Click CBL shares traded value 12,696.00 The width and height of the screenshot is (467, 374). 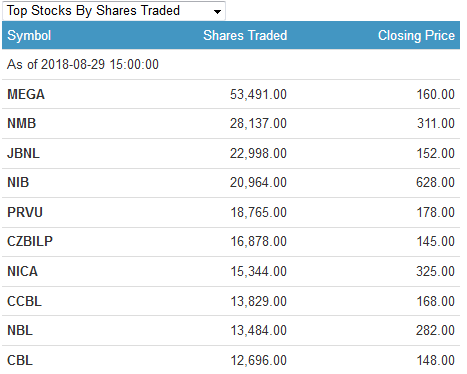point(259,360)
